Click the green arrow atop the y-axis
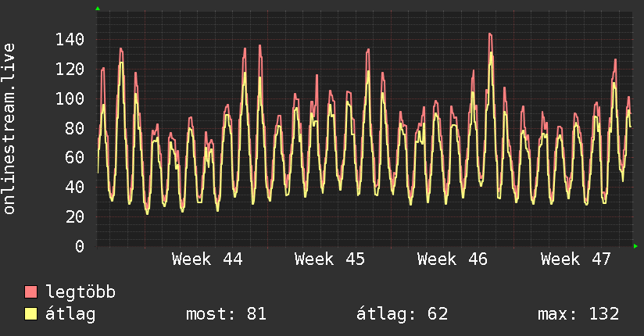This screenshot has width=644, height=336. click(98, 9)
